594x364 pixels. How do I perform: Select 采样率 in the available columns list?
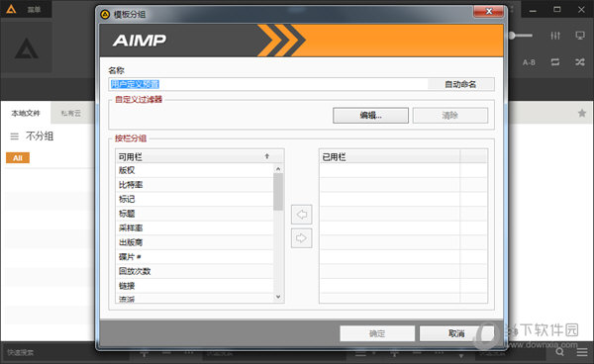(194, 227)
